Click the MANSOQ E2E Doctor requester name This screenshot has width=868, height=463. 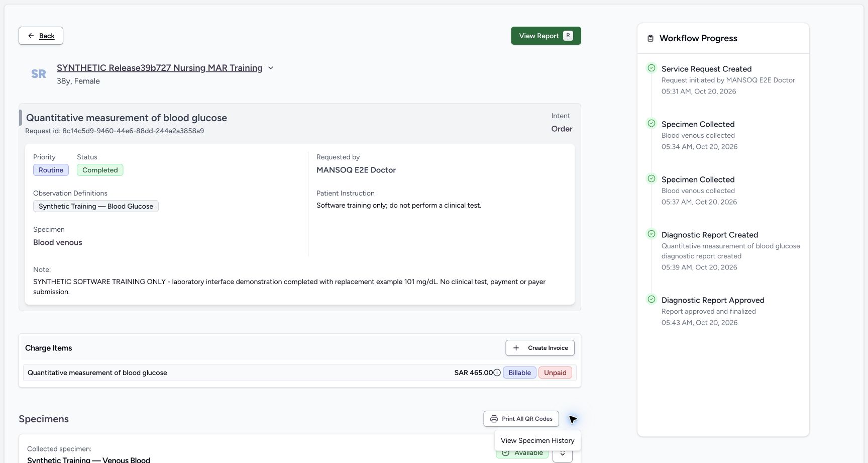click(356, 170)
